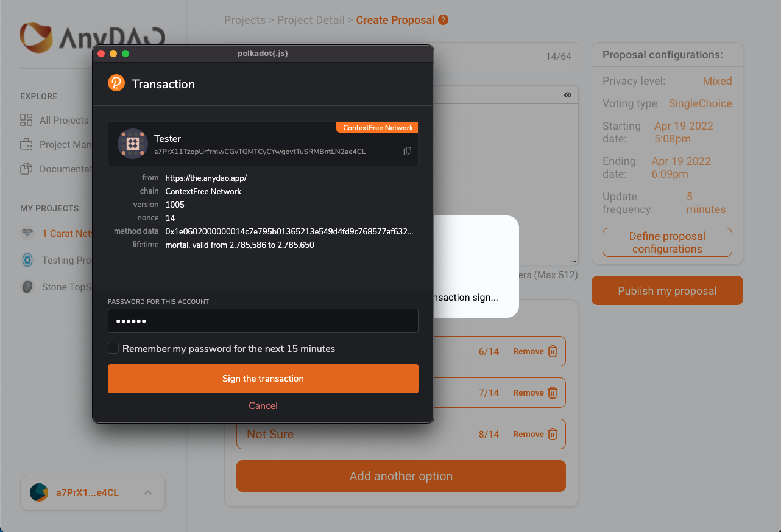Click the version value 1005

tap(175, 205)
